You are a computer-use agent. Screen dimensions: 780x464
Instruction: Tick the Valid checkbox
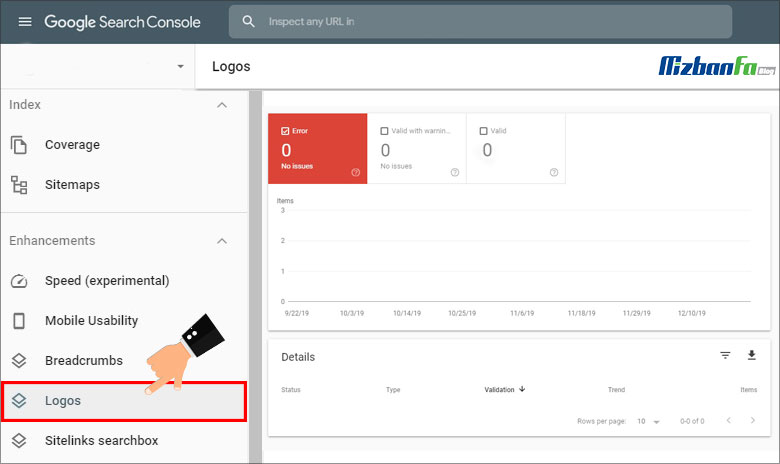tap(484, 131)
